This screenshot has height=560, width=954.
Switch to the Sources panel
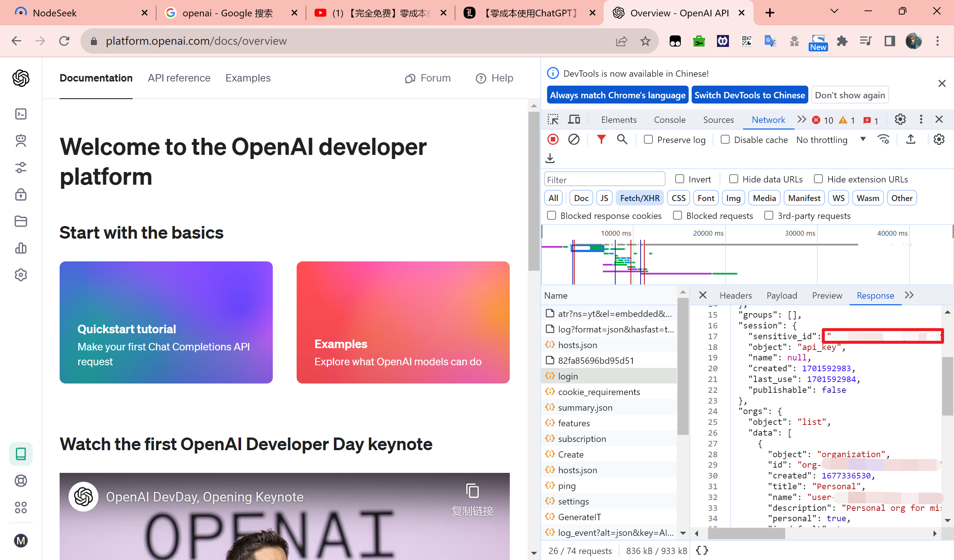(x=718, y=120)
